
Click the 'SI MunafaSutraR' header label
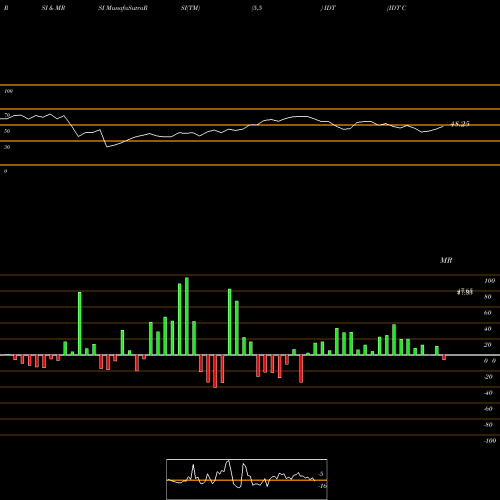(123, 8)
